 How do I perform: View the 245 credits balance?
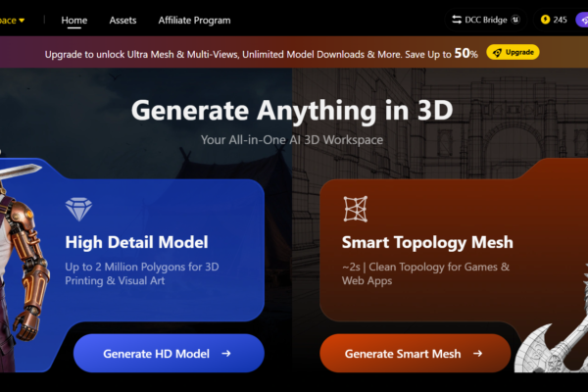point(560,20)
